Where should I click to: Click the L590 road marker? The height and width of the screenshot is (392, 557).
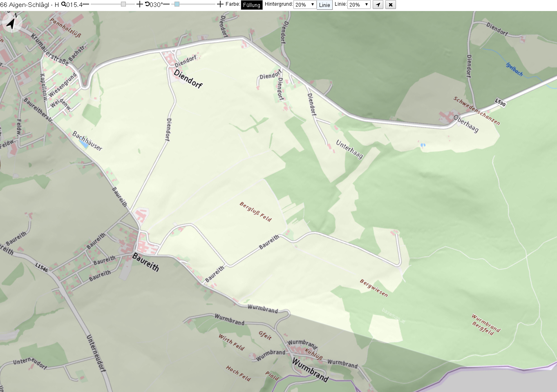(500, 102)
